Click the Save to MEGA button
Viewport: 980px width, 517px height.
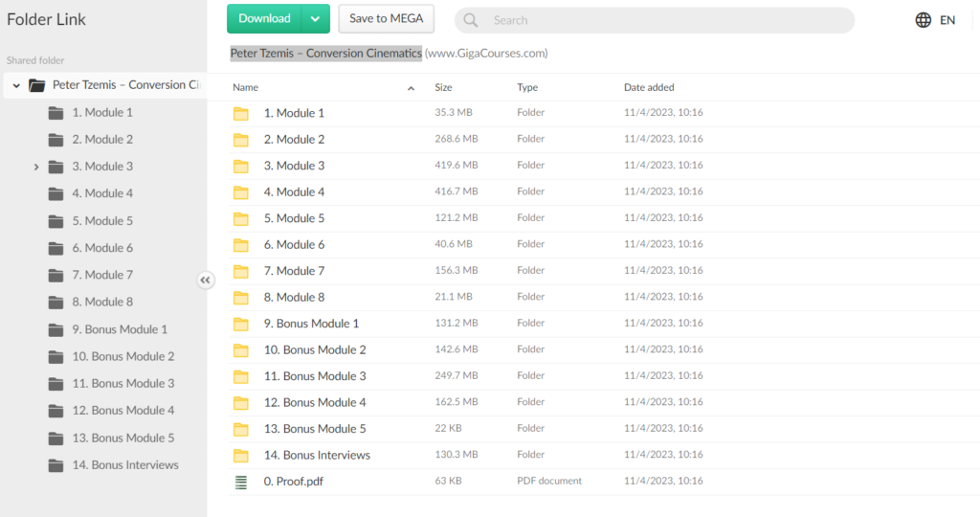pos(386,19)
